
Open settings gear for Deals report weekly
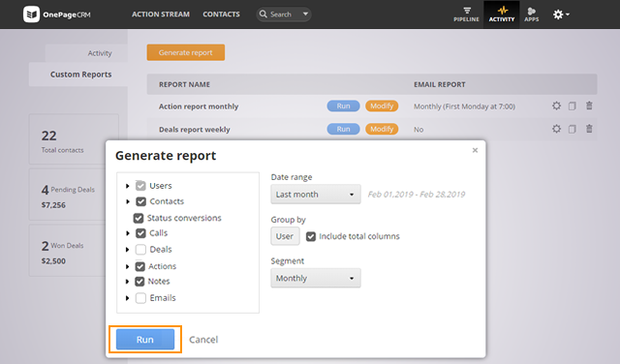[x=556, y=129]
